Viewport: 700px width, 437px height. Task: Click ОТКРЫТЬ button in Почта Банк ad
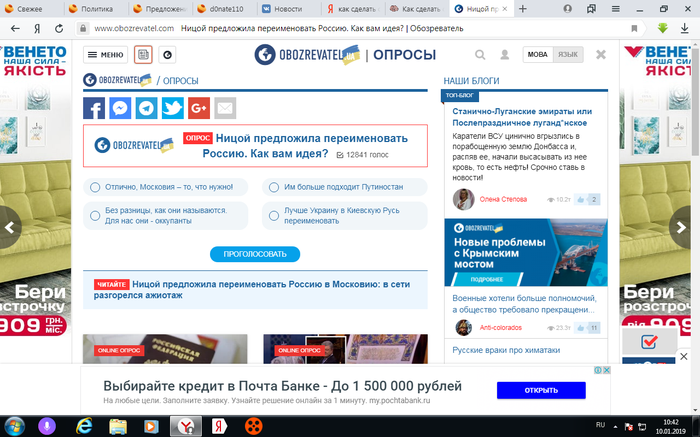[541, 390]
